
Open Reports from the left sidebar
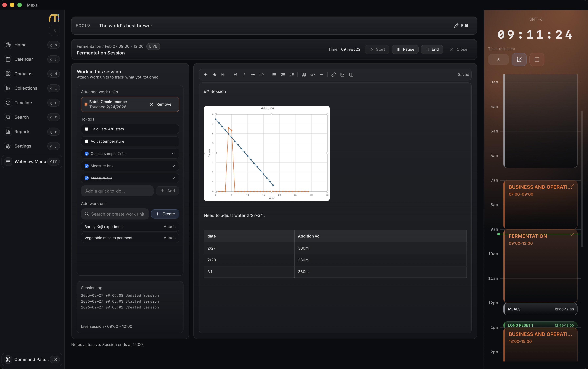22,132
